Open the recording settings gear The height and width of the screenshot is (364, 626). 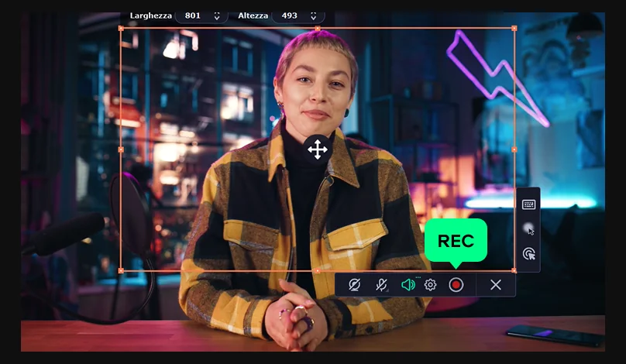click(430, 285)
